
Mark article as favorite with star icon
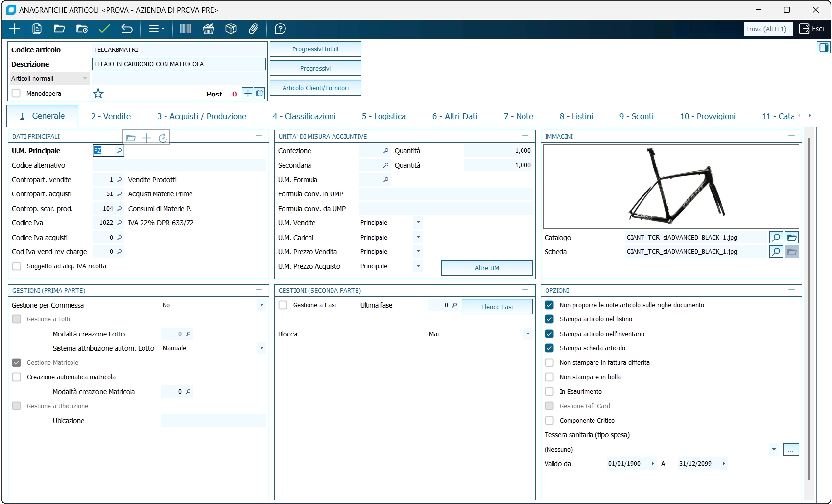[x=98, y=94]
